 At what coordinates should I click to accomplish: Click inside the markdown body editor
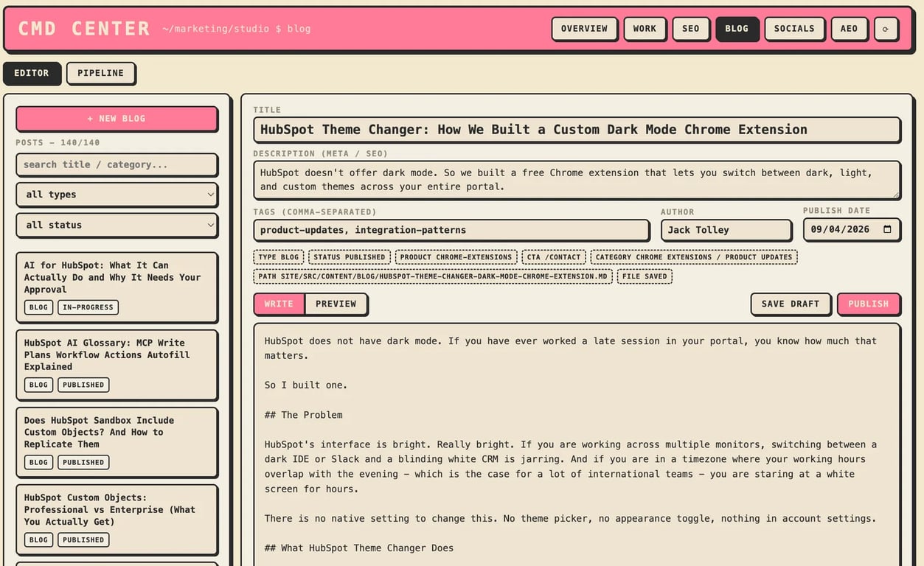click(577, 444)
